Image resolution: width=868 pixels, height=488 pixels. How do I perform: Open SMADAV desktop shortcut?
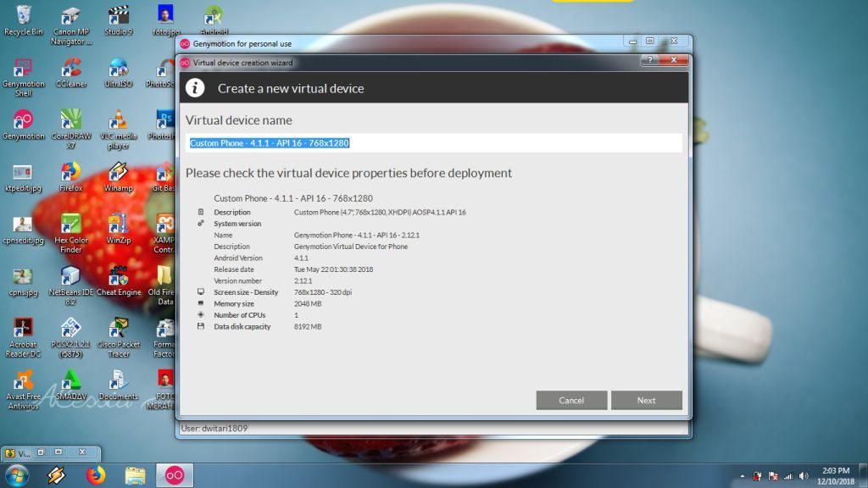(x=71, y=385)
